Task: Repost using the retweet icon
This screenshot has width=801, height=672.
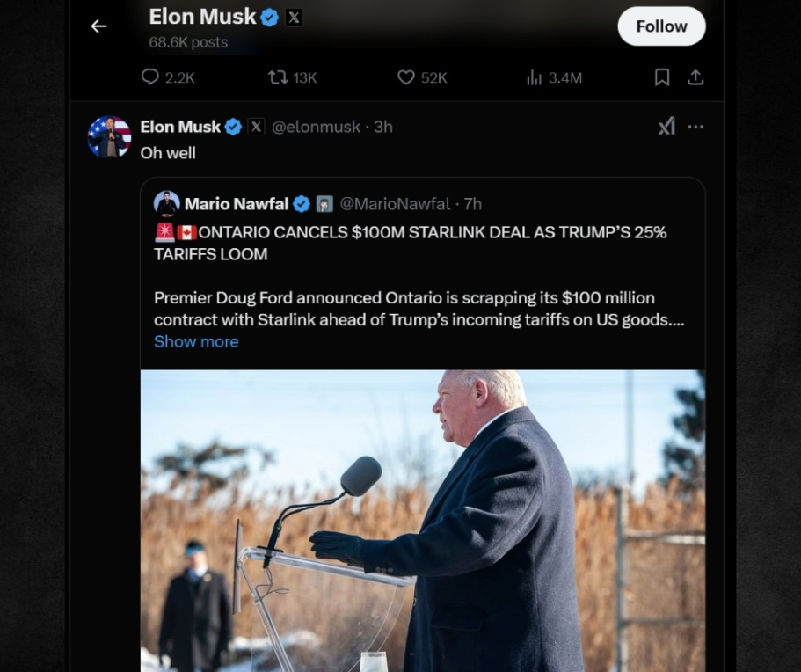Action: 278,77
